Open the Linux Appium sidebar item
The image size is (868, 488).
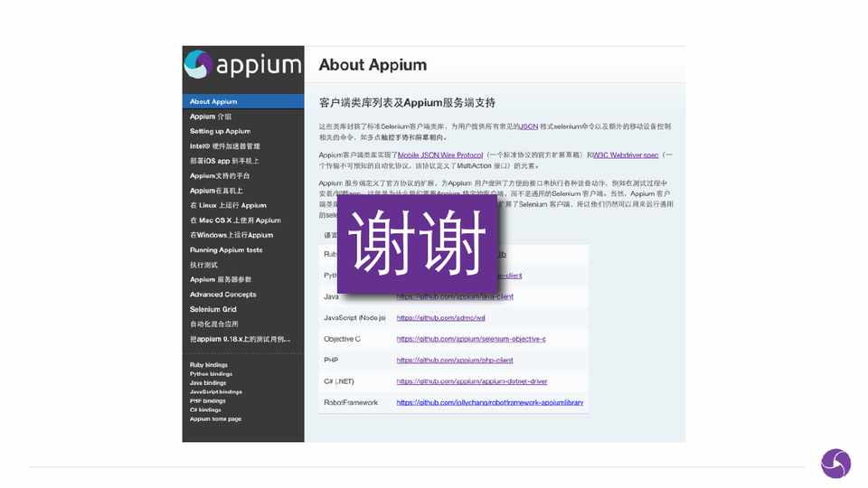tap(228, 206)
